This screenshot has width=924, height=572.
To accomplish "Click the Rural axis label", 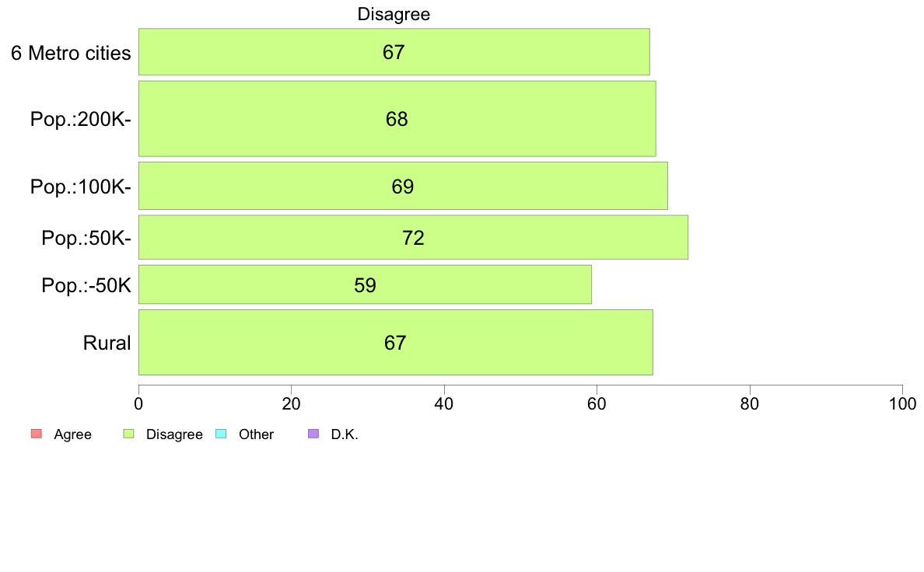I will pyautogui.click(x=107, y=343).
